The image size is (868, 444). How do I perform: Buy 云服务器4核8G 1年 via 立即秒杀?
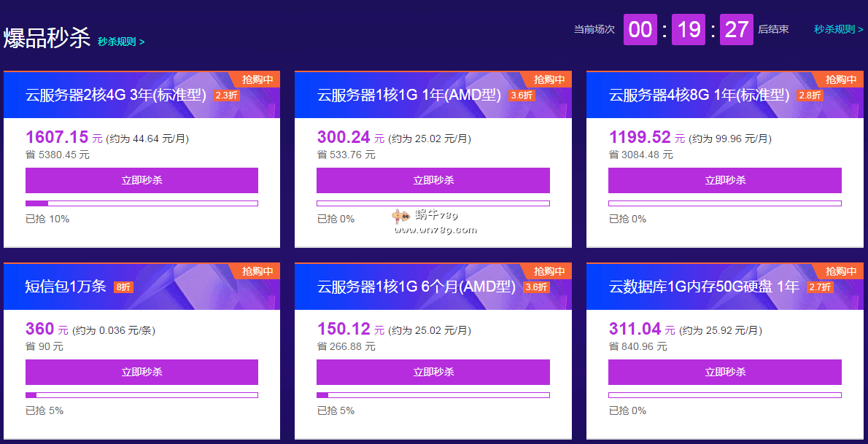click(724, 180)
